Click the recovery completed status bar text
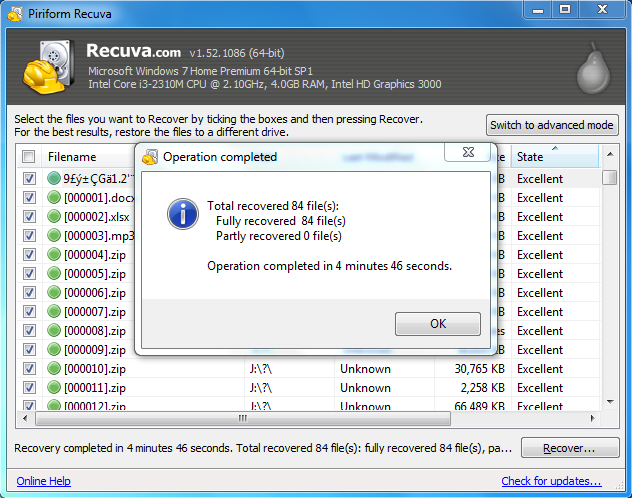The height and width of the screenshot is (498, 632). pos(263,448)
